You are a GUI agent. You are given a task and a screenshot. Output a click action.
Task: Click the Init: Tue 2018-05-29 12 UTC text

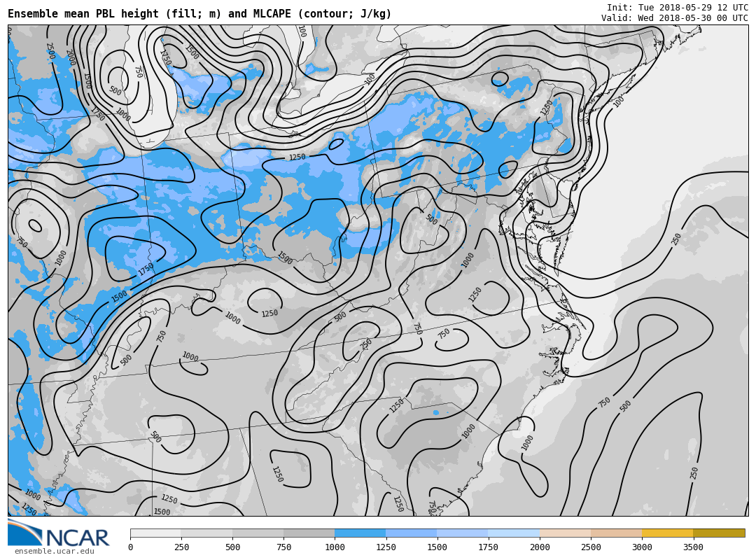(x=677, y=7)
